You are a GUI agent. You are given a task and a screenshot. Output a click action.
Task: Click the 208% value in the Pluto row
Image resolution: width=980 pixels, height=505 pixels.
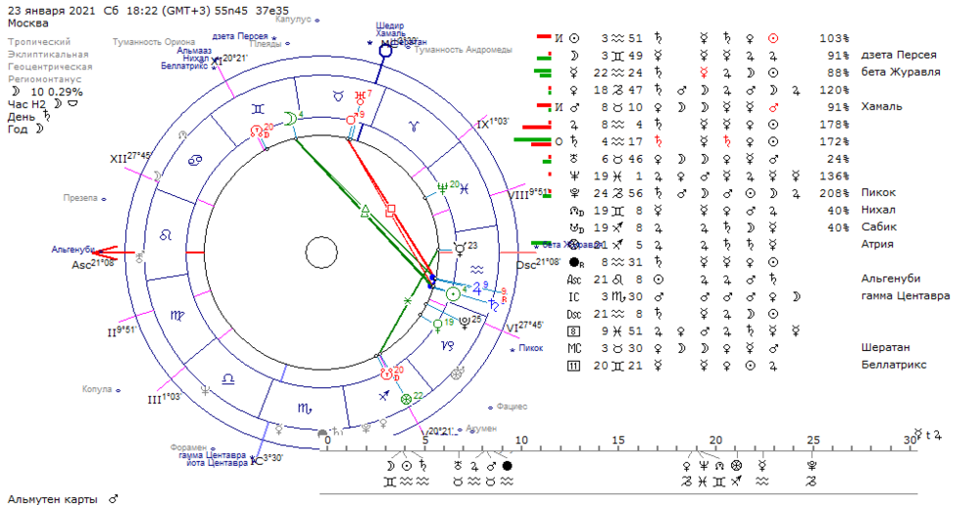[834, 192]
